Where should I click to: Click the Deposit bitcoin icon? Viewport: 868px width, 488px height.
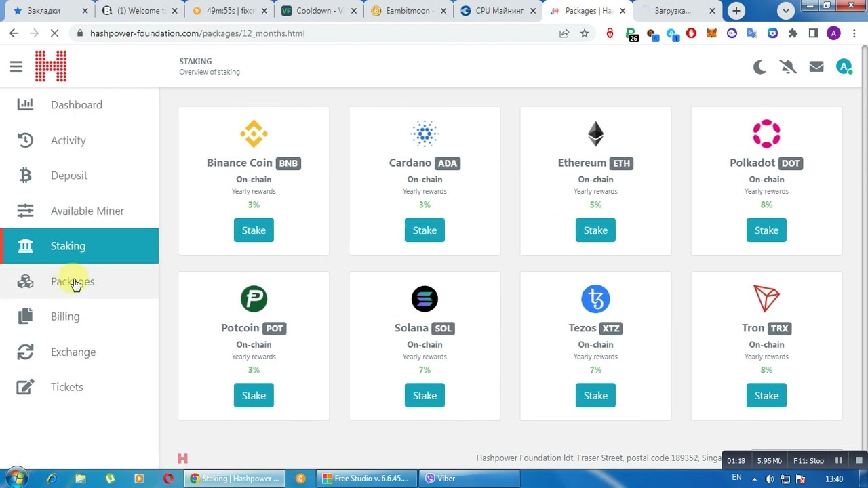tap(25, 175)
